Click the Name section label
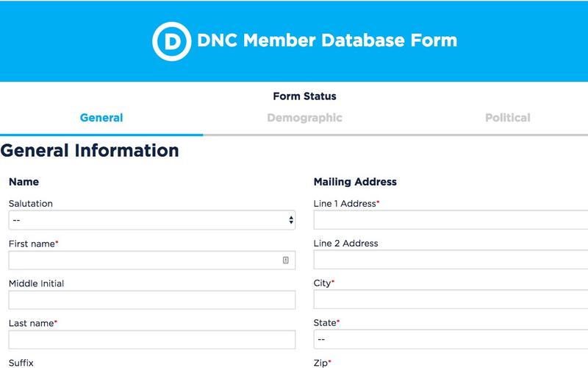Image resolution: width=588 pixels, height=368 pixels. [x=24, y=182]
